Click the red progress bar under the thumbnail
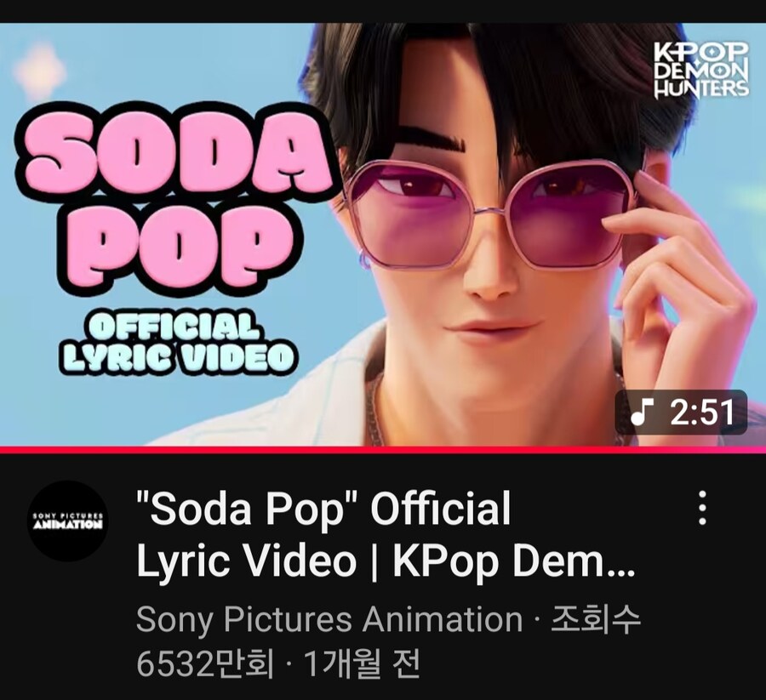Image resolution: width=766 pixels, height=700 pixels. 383,448
